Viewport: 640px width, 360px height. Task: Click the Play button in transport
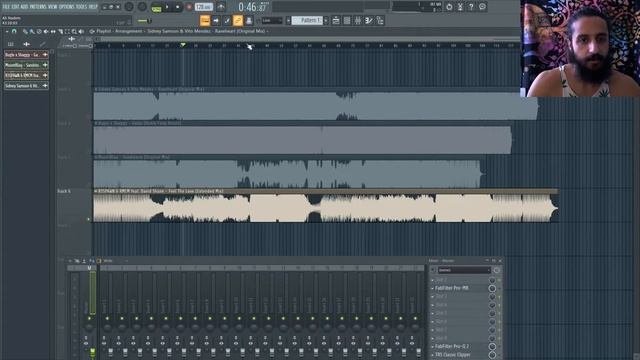coord(167,7)
